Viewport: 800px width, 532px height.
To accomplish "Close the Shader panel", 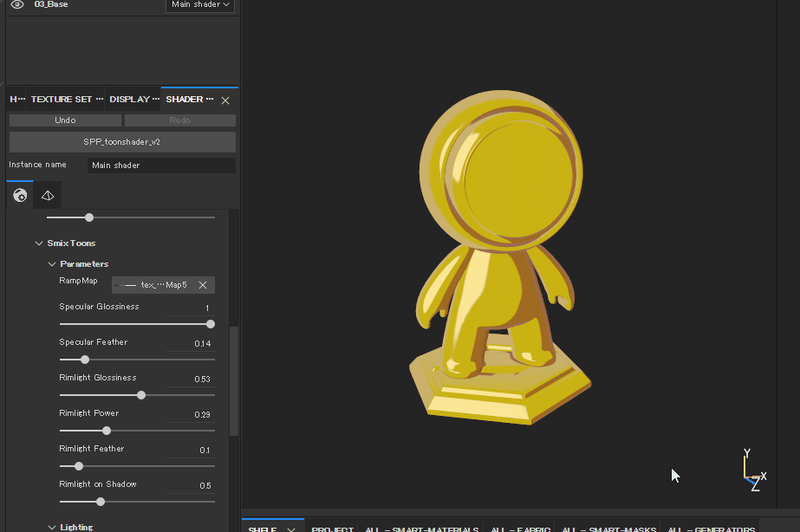I will 225,101.
